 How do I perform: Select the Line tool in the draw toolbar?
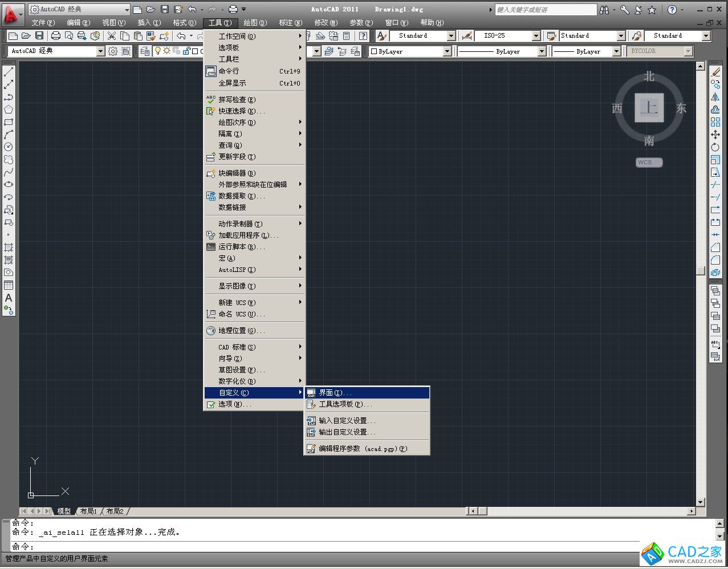coord(9,72)
